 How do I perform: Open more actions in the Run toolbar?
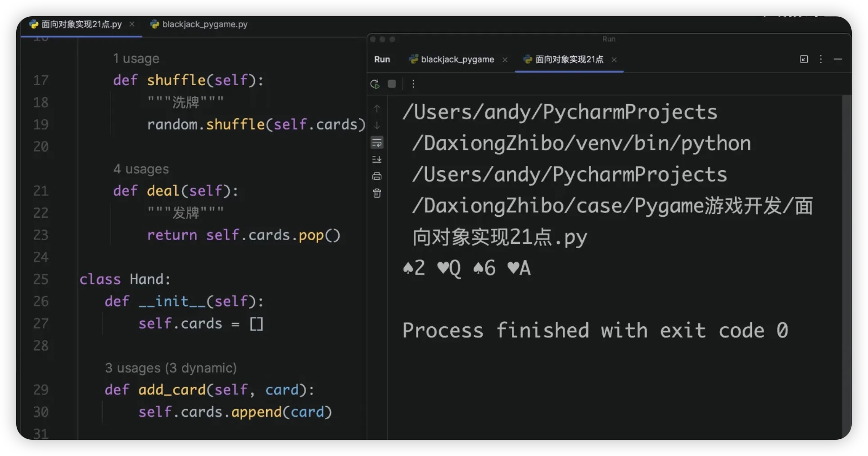point(413,84)
